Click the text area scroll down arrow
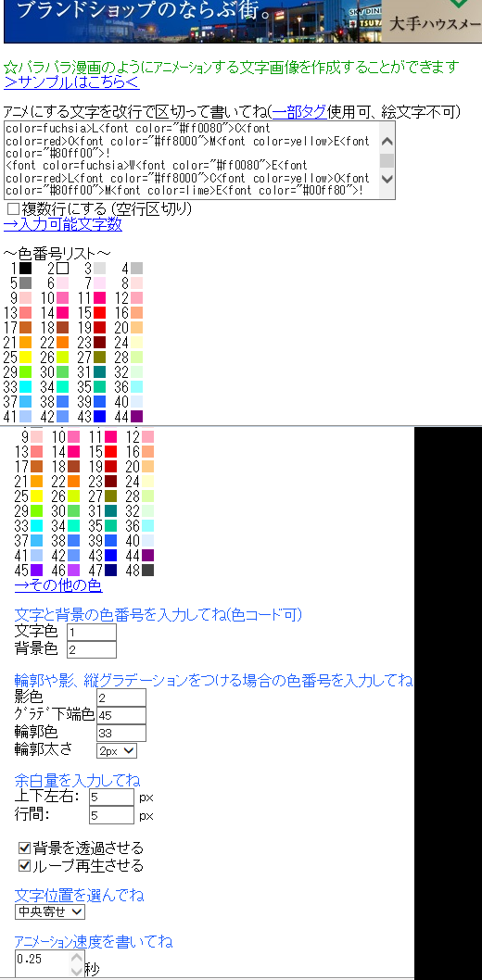This screenshot has width=482, height=980. pos(387,179)
